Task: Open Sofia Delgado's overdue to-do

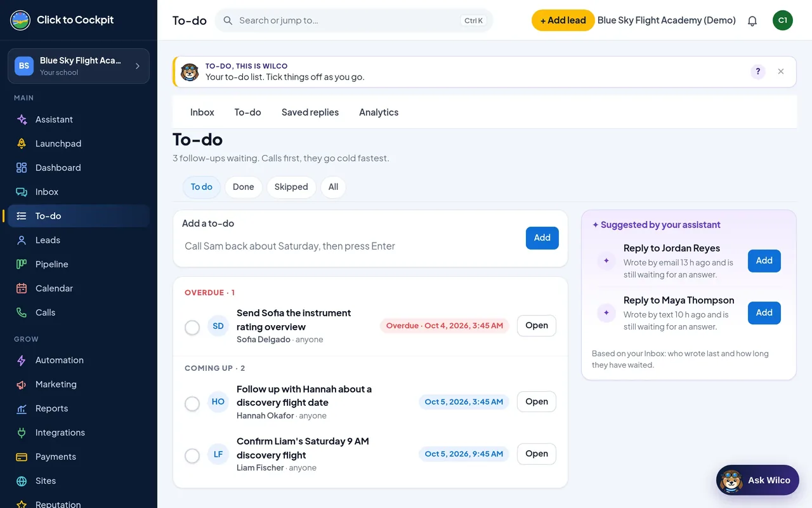Action: click(537, 326)
